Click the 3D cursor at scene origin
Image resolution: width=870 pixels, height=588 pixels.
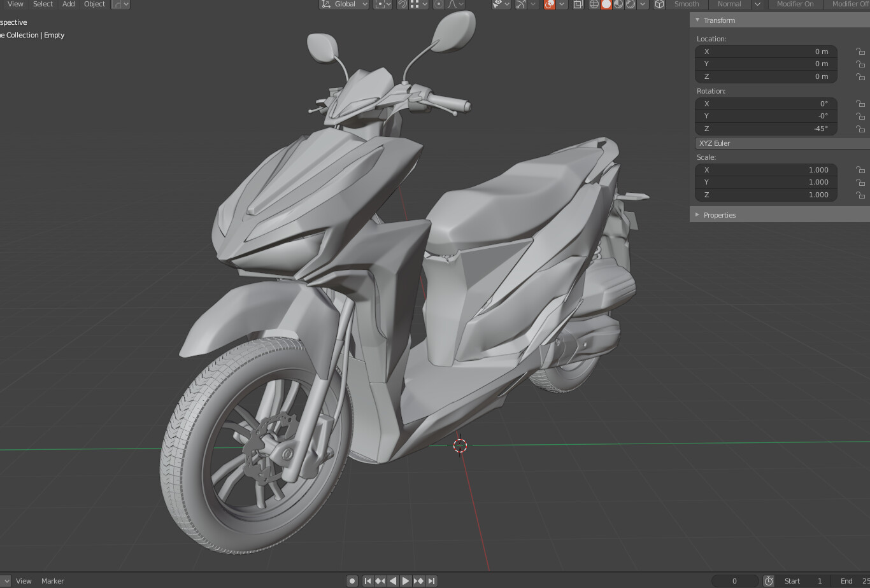[x=460, y=445]
